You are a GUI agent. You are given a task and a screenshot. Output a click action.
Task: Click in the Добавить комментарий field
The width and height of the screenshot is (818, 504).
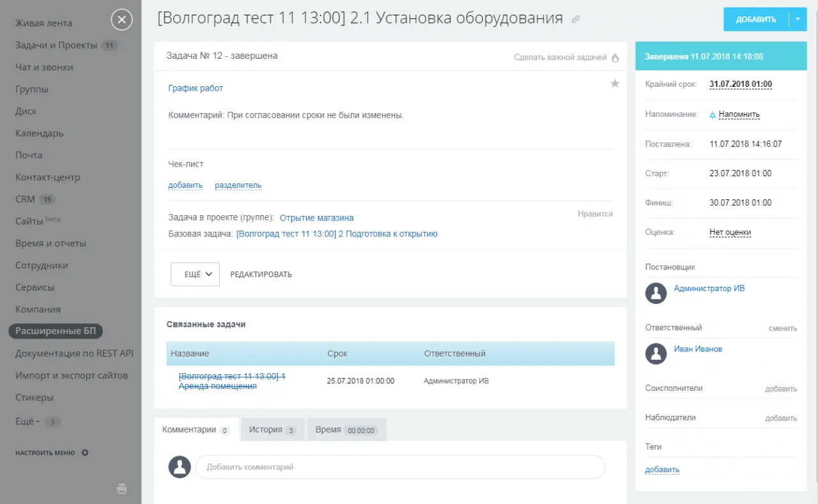coord(399,467)
